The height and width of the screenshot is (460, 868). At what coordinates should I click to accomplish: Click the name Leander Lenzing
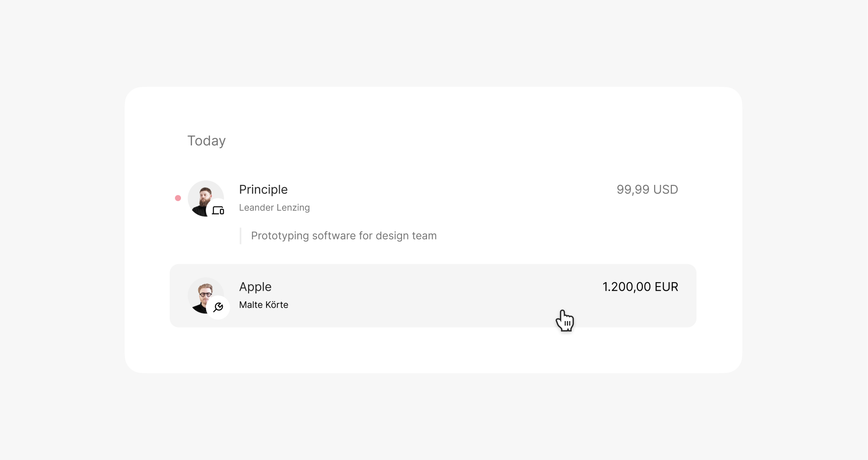click(x=274, y=207)
